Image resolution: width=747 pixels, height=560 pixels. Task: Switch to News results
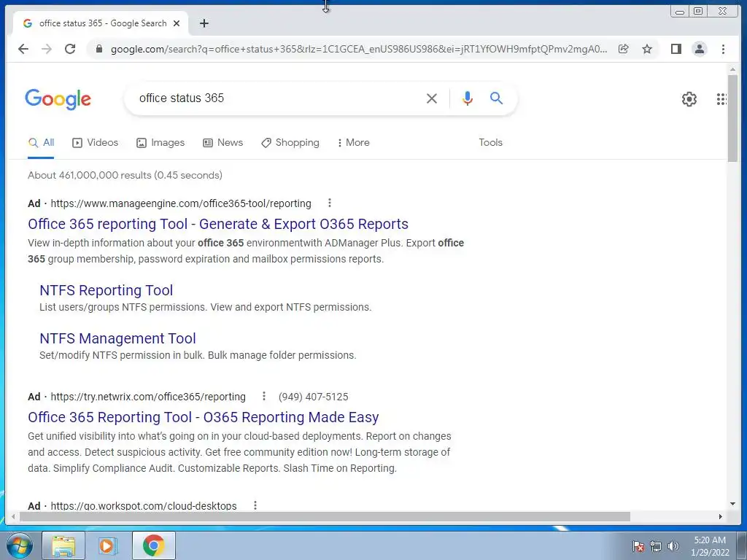point(223,142)
